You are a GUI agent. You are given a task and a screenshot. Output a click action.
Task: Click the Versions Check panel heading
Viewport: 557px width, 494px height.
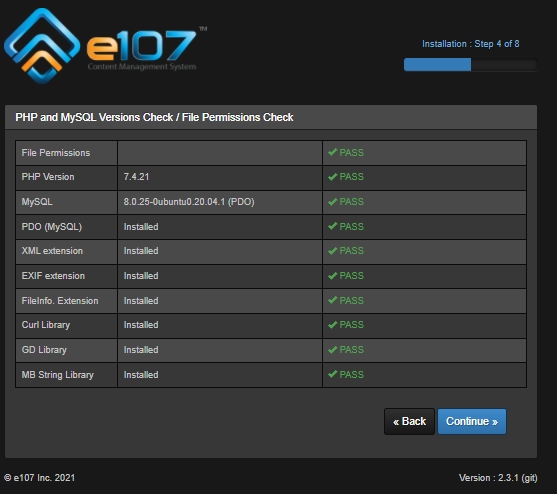pos(154,117)
